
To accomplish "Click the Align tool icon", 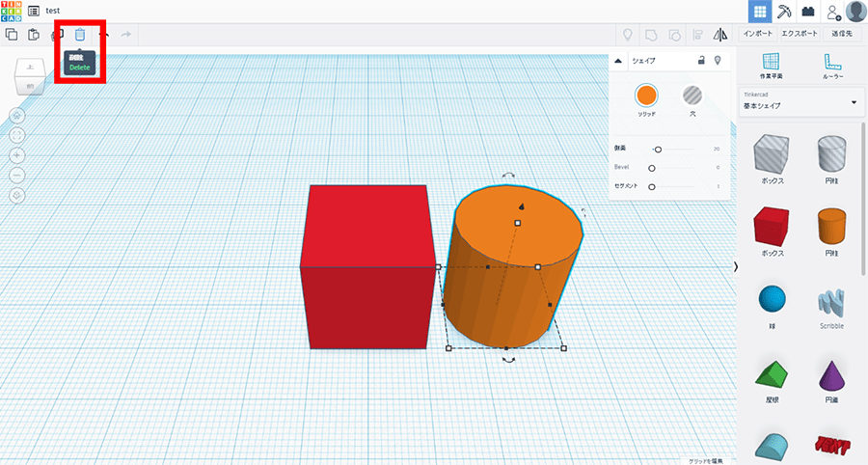I will point(695,35).
